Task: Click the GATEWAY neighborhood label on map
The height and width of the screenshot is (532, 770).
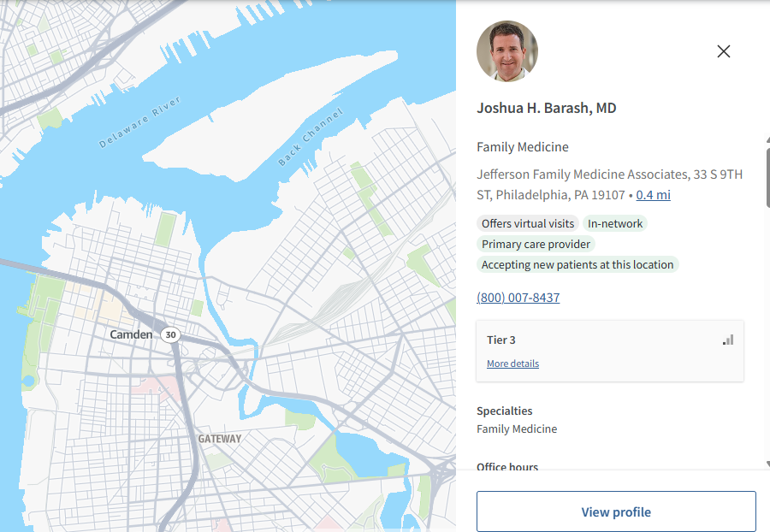Action: [x=220, y=439]
